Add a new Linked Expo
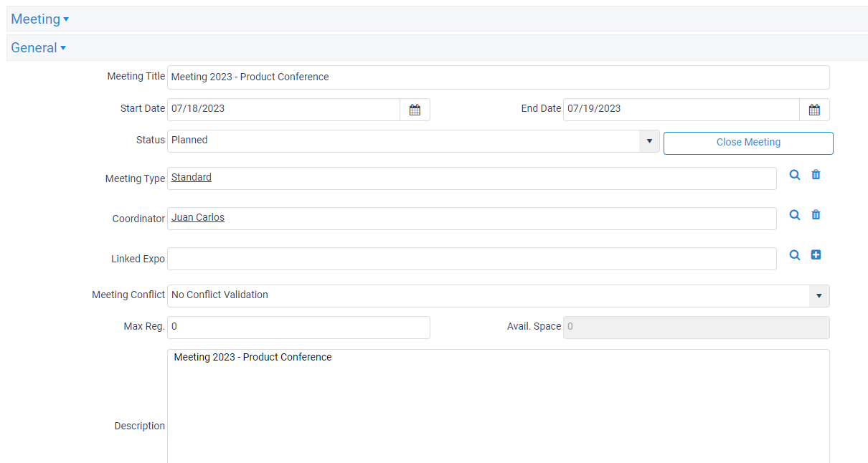The width and height of the screenshot is (868, 463). (816, 254)
